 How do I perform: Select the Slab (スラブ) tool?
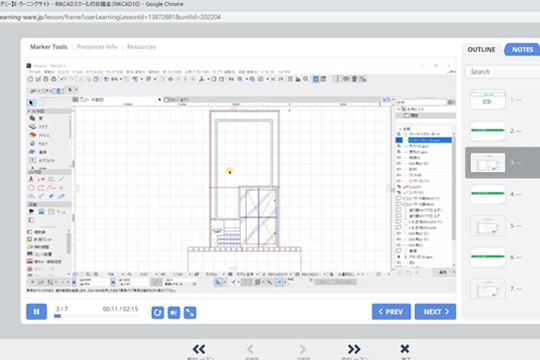point(39,126)
